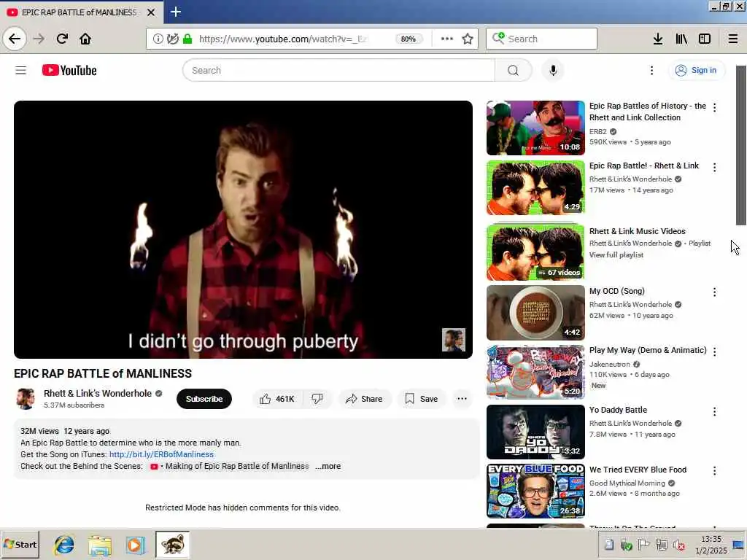This screenshot has width=747, height=560.
Task: Bookmark this page with the star icon
Action: point(468,39)
